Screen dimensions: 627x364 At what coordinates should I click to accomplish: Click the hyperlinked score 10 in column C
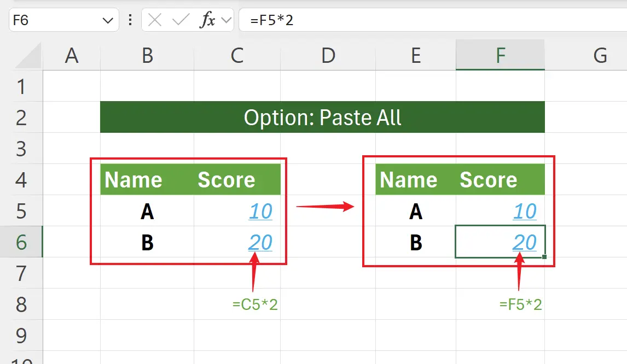(260, 211)
